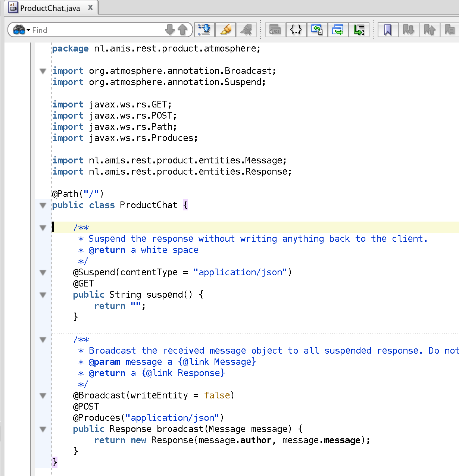Screen dimensions: 459x476
Task: Click the blue windows green-arrow icon
Action: click(x=338, y=30)
